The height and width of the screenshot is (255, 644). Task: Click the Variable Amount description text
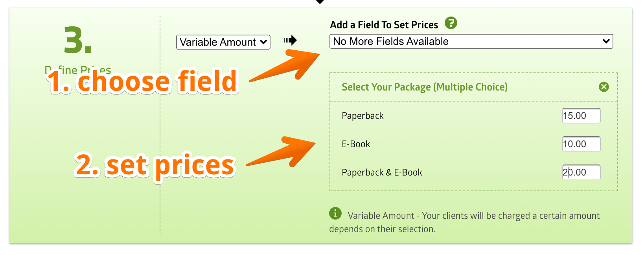pos(464,222)
